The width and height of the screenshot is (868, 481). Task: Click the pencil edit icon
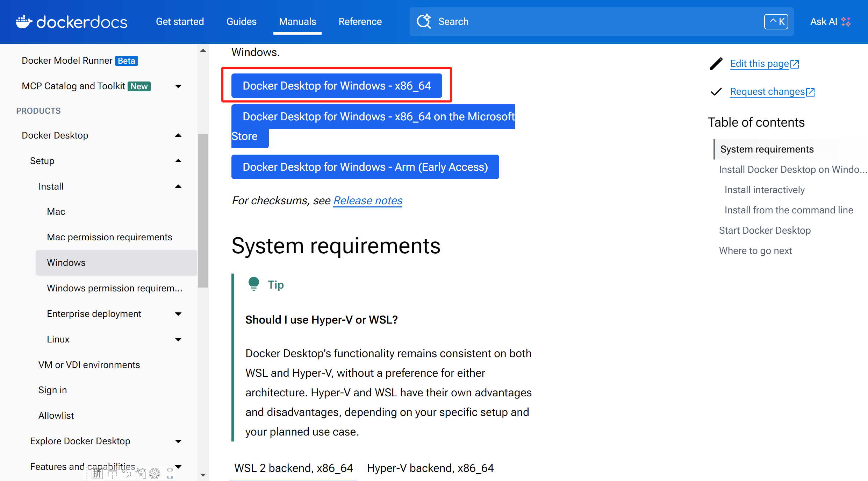tap(716, 64)
